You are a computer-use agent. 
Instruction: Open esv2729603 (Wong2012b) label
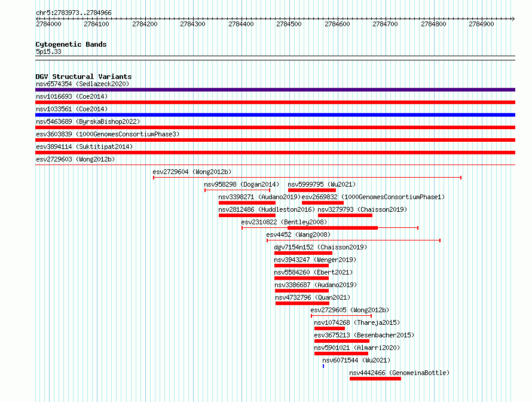pos(75,159)
